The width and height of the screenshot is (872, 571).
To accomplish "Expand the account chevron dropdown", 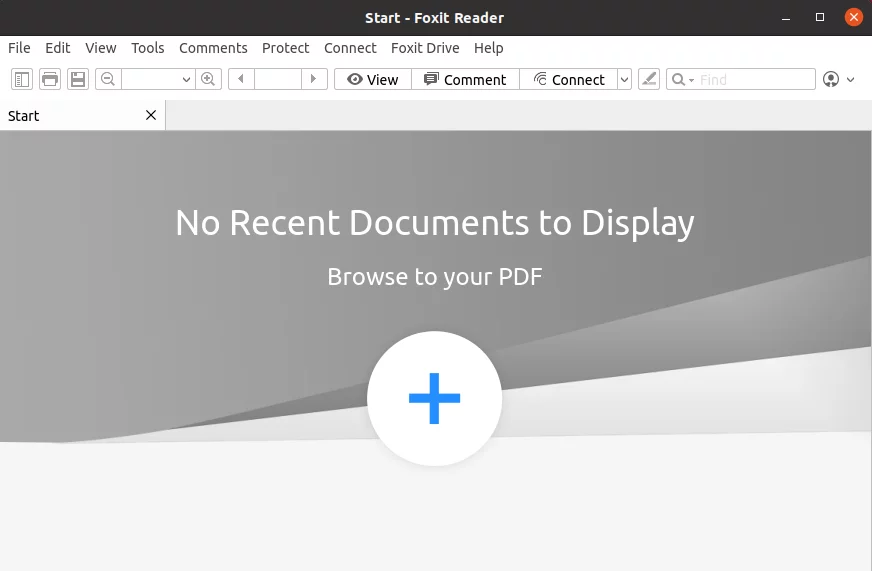I will [x=850, y=80].
